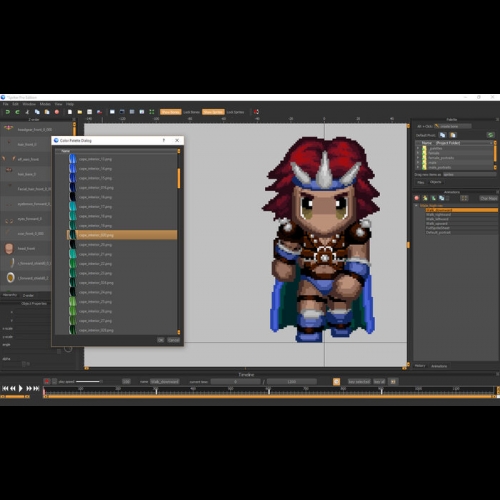Open the View menu
Viewport: 500px width, 500px height.
58,104
